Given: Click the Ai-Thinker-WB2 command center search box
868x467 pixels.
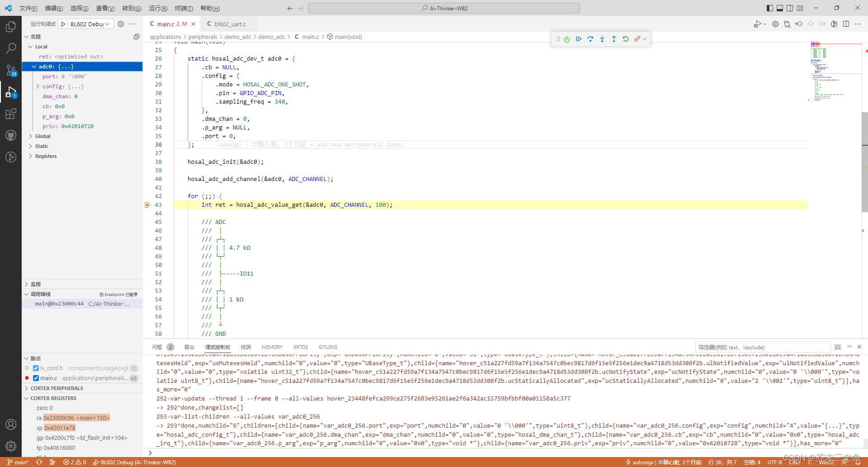Looking at the screenshot, I should (444, 8).
